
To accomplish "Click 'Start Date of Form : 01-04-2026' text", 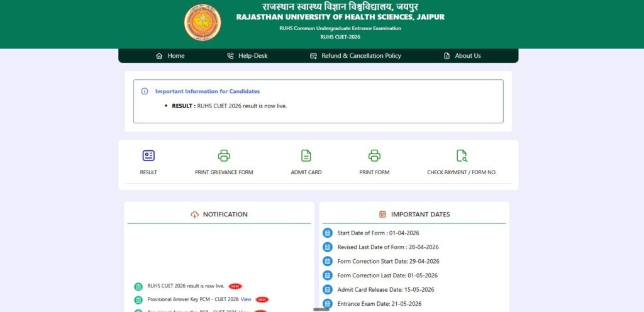I will pyautogui.click(x=378, y=233).
